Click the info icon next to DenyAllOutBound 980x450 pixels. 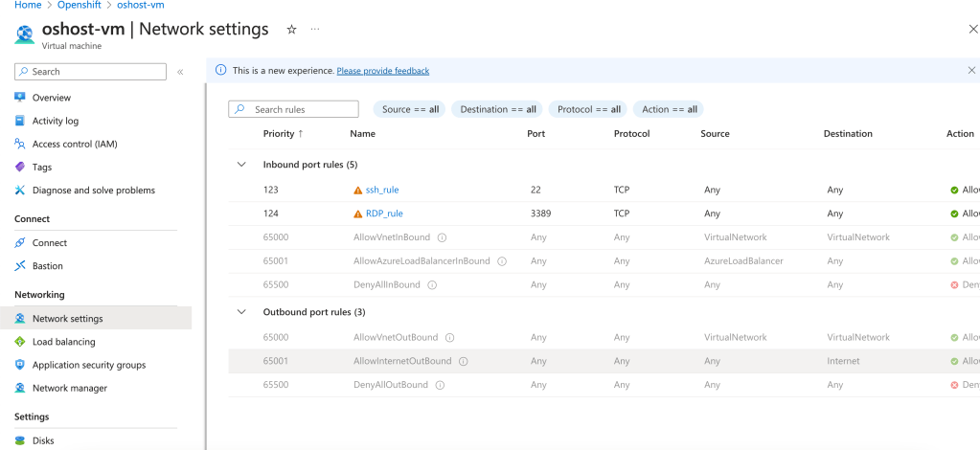click(440, 385)
